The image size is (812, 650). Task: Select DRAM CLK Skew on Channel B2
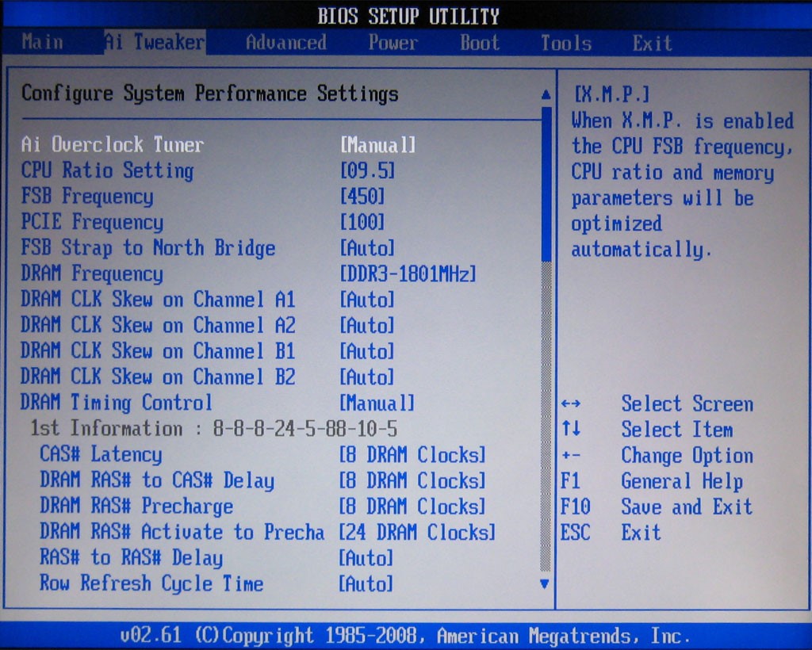tap(158, 377)
